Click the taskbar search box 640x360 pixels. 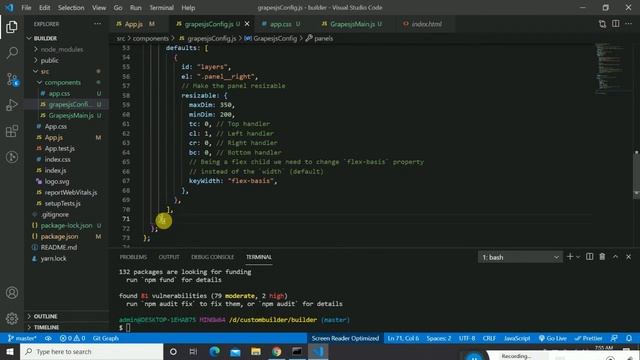[91, 351]
